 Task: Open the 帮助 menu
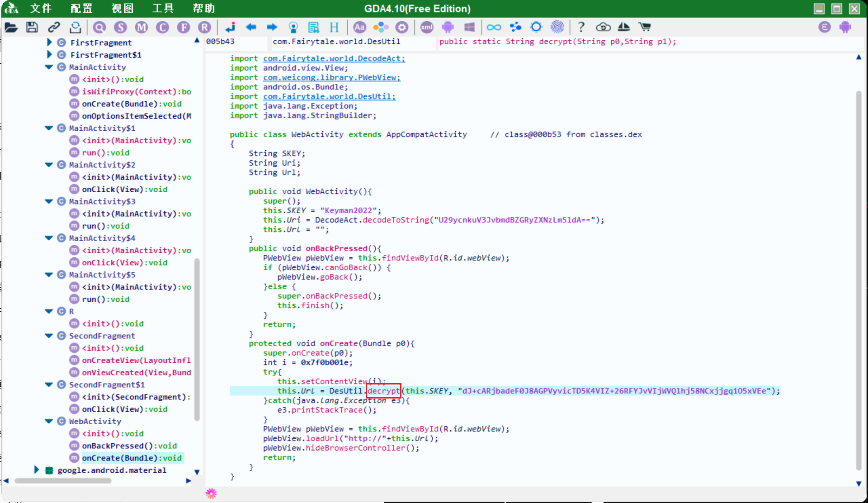203,9
